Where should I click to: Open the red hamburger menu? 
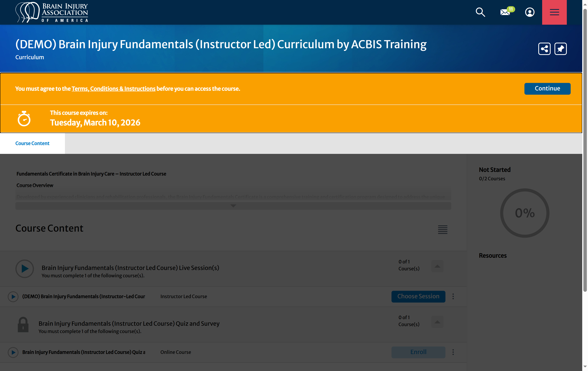(554, 12)
